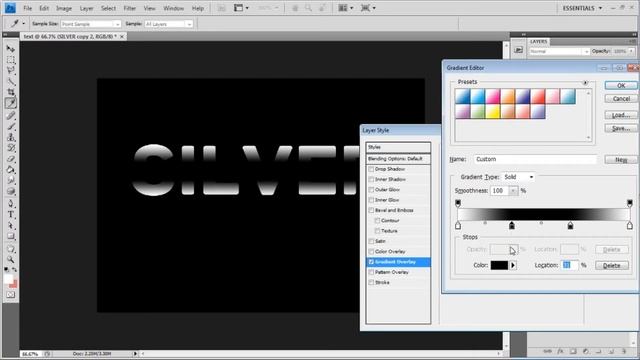The height and width of the screenshot is (360, 640).
Task: Delete the selected color stop
Action: (611, 265)
